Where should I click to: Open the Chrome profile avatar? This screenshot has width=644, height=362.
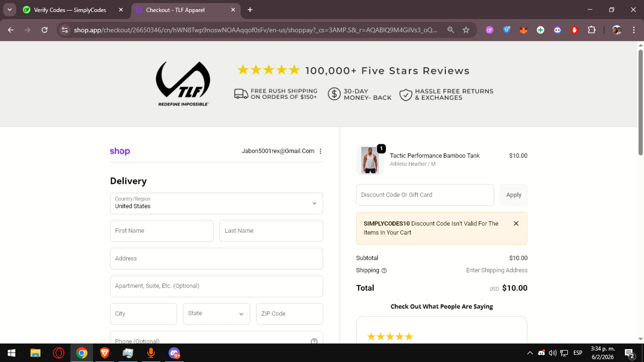(617, 30)
